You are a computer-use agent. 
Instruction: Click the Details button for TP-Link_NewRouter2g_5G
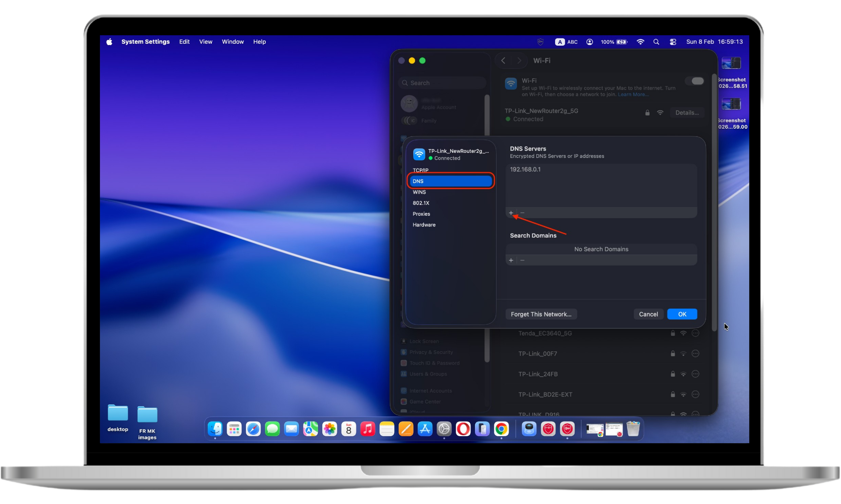pos(687,113)
